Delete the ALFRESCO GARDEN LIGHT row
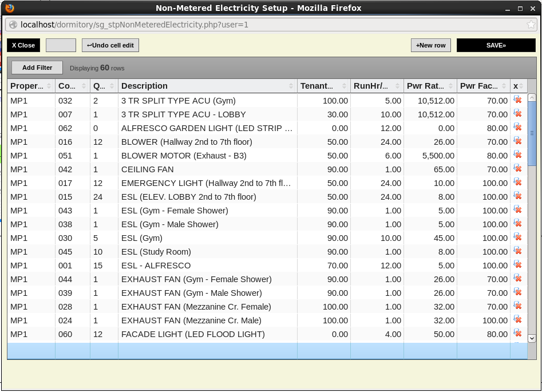 point(517,128)
